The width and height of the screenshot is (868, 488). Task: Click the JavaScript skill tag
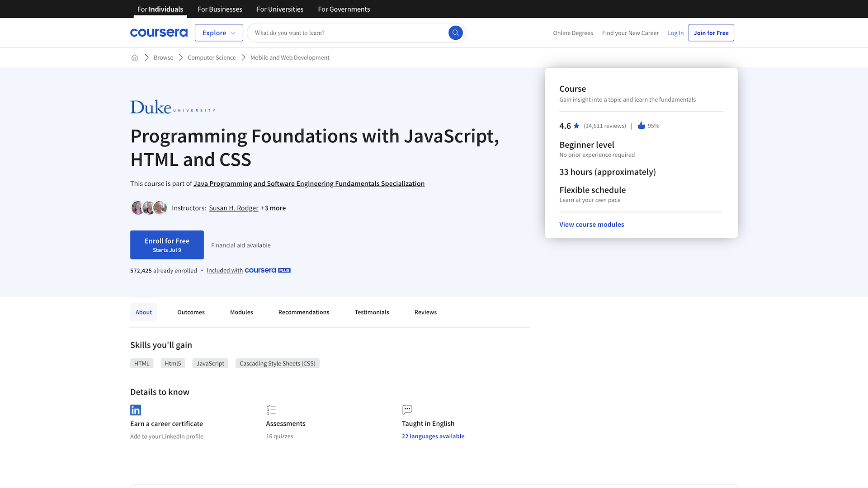pos(210,363)
